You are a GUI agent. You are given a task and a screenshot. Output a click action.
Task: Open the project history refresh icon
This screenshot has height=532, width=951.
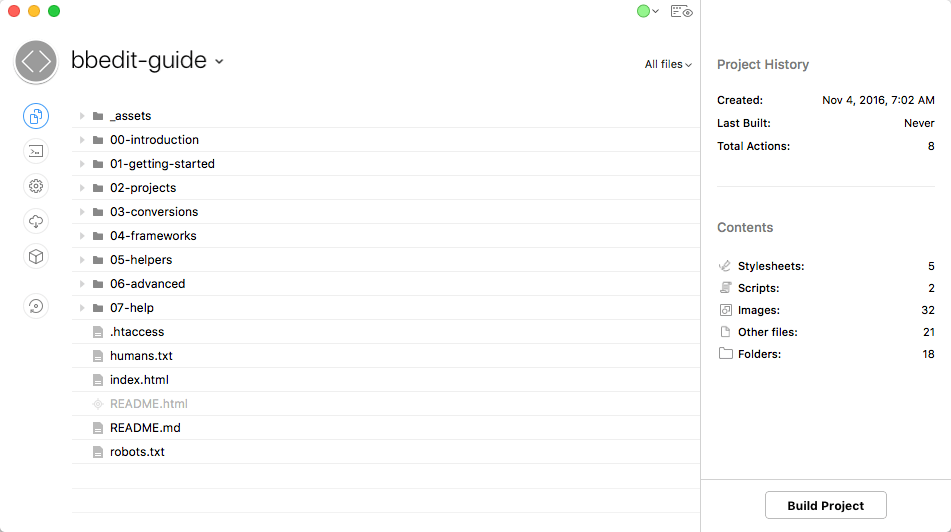[36, 306]
